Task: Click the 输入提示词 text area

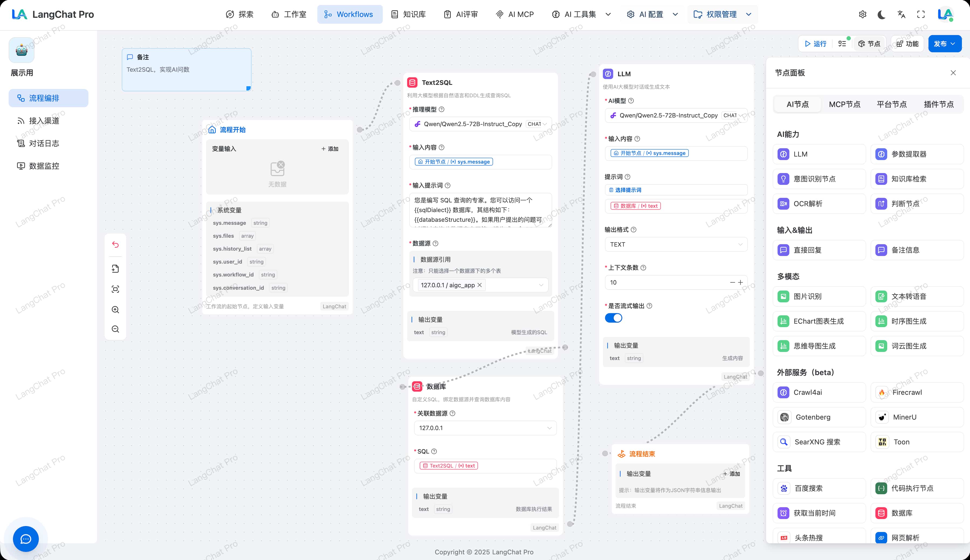Action: click(x=480, y=210)
